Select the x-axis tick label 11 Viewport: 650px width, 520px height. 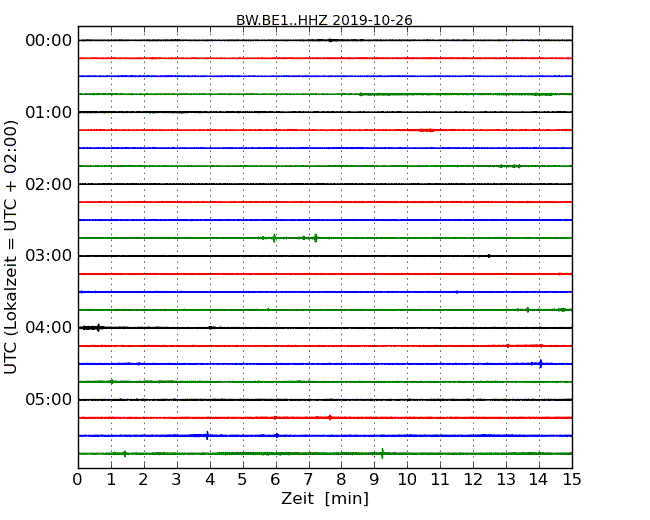point(440,480)
